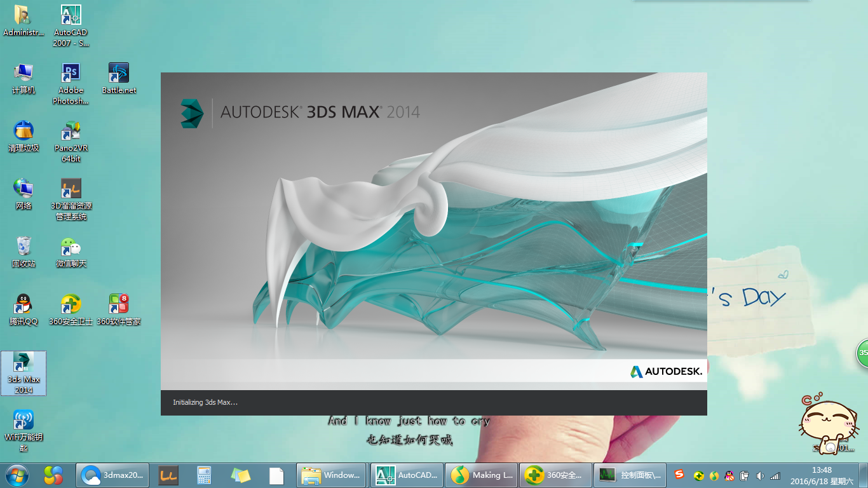Open the AutoCAD 2007 desktop shortcut
868x488 pixels.
[x=70, y=14]
